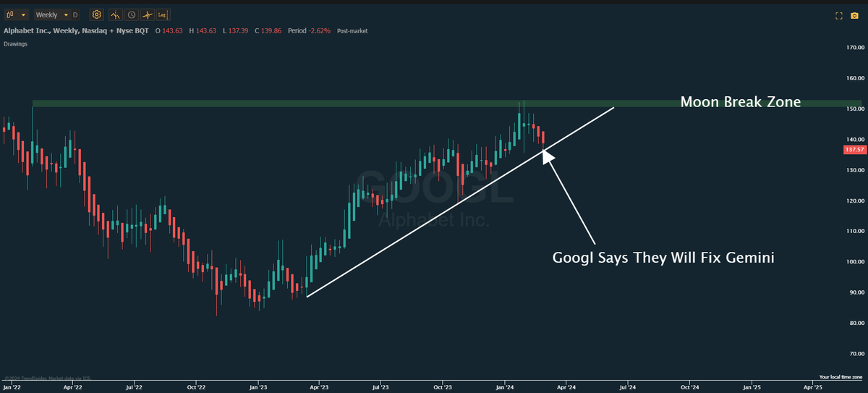Click the Oct '24 time axis label
The height and width of the screenshot is (393, 868).
(x=689, y=387)
